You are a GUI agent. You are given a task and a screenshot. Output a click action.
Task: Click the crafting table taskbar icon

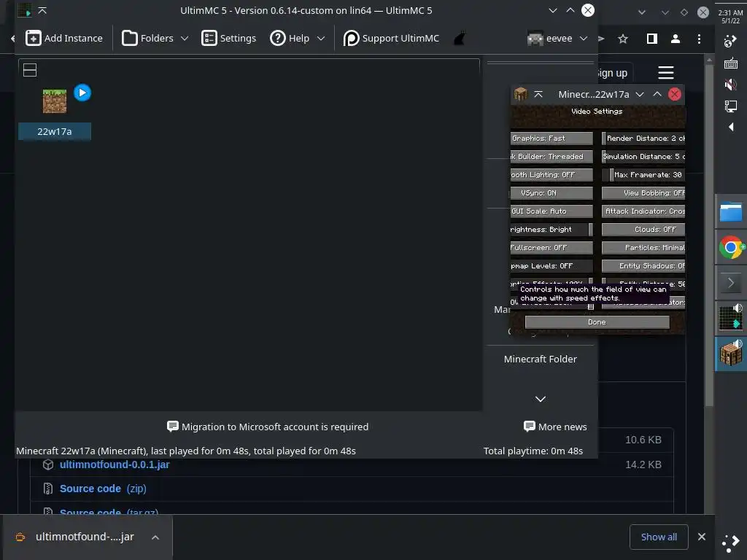731,354
